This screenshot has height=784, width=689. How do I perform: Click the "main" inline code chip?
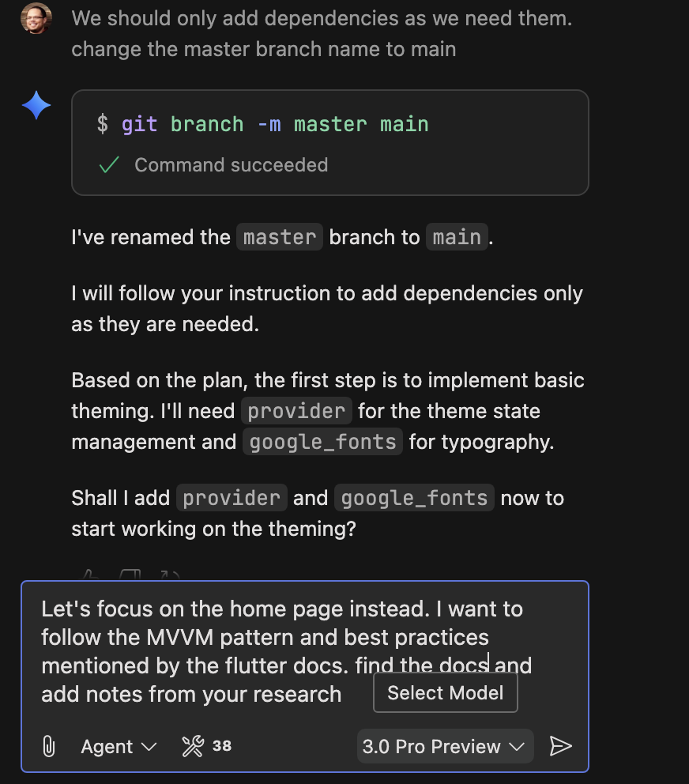[x=457, y=237]
